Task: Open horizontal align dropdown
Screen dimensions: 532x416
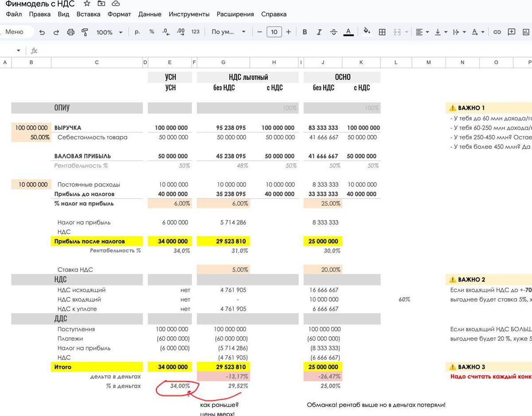Action: click(x=422, y=32)
